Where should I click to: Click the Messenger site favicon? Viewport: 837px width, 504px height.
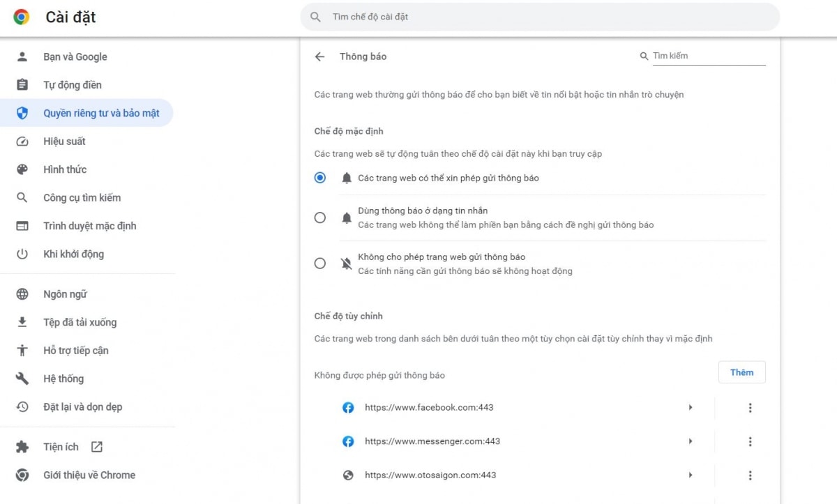pos(348,441)
